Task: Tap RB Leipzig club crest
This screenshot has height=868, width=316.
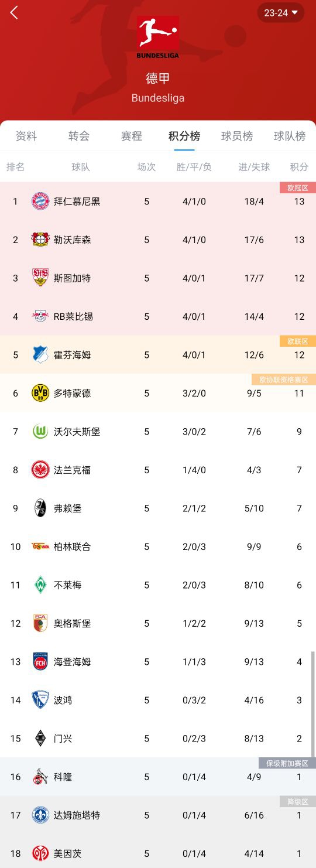Action: [40, 316]
